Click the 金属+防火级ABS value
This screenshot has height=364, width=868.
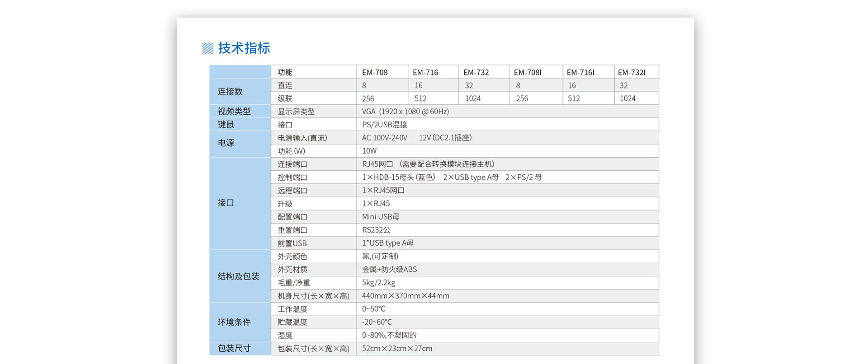[390, 269]
